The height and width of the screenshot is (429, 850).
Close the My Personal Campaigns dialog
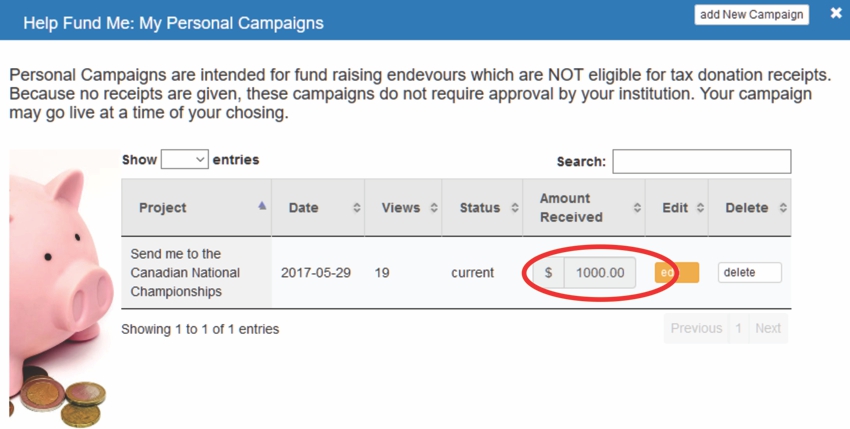pyautogui.click(x=836, y=14)
